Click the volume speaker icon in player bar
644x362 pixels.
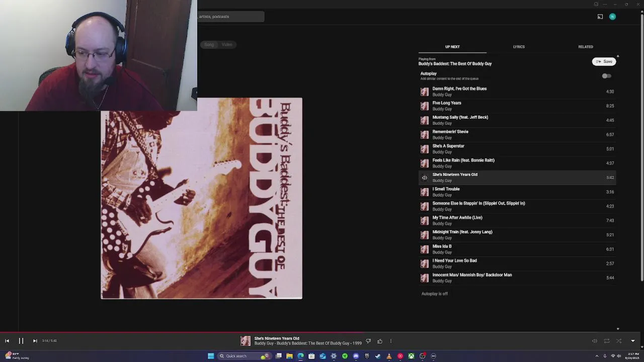coord(594,341)
